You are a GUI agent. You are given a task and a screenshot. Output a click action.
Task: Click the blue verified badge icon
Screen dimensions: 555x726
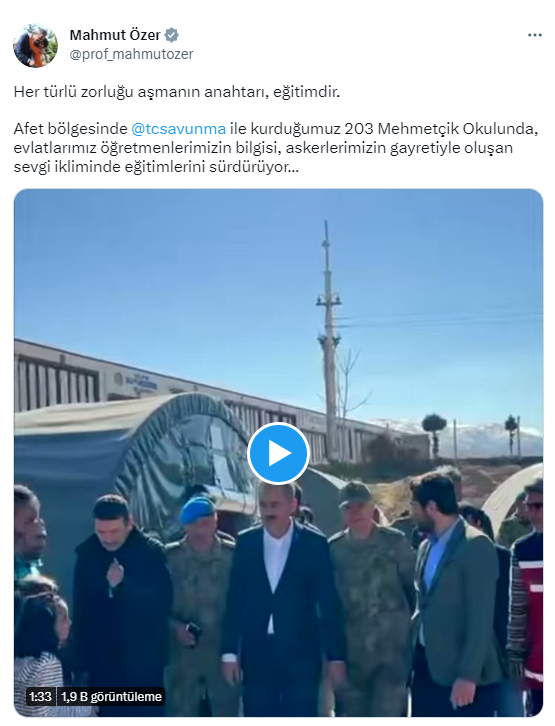(171, 35)
